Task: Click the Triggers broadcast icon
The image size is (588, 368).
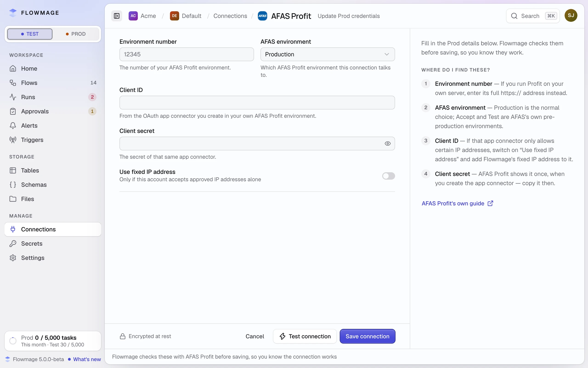Action: tap(13, 140)
